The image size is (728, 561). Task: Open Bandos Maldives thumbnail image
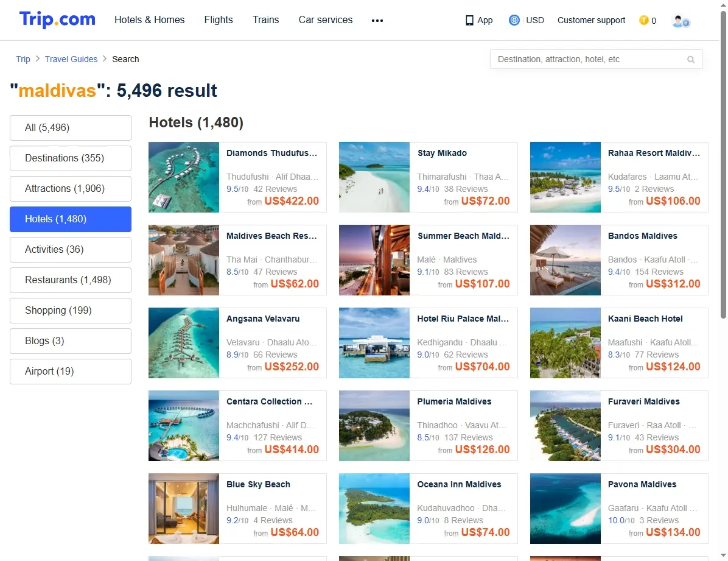coord(565,260)
